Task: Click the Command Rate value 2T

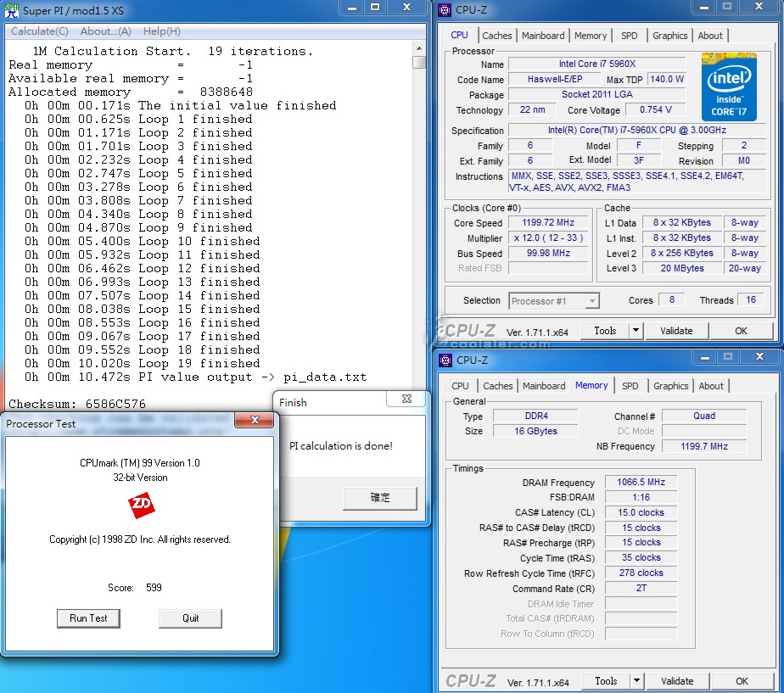Action: (641, 588)
